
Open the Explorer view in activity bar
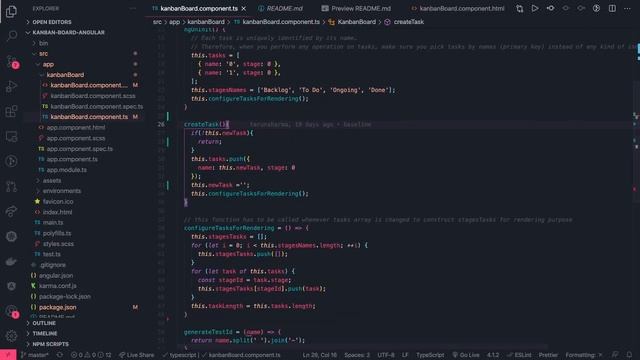click(11, 11)
